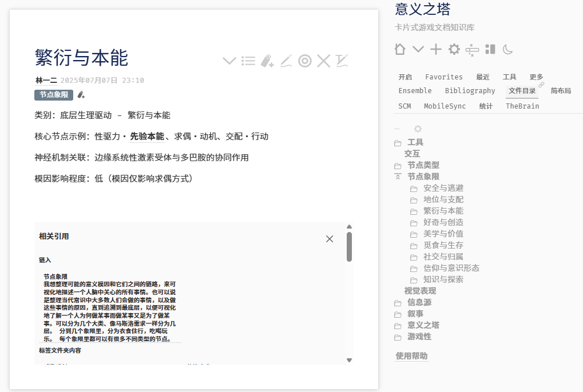Image resolution: width=583 pixels, height=392 pixels.
Task: Switch to the Ensemble sidebar tab
Action: 415,91
